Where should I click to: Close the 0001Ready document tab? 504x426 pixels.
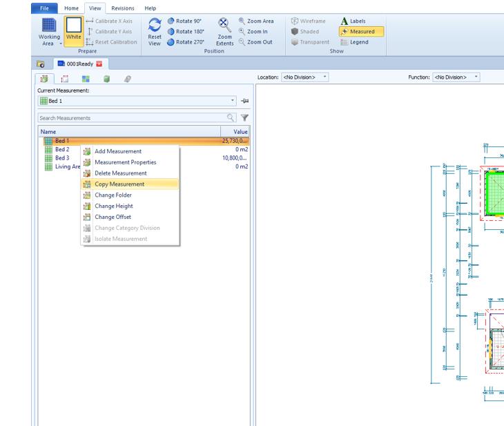click(x=99, y=63)
